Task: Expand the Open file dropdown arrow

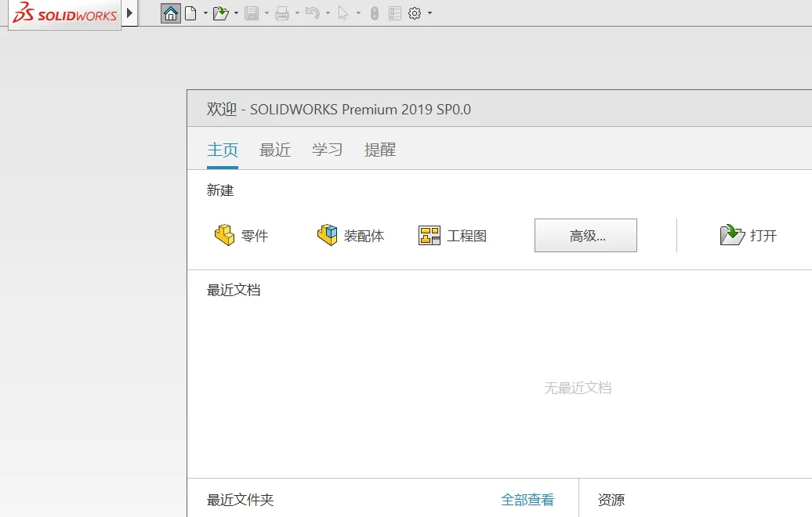Action: pyautogui.click(x=236, y=13)
